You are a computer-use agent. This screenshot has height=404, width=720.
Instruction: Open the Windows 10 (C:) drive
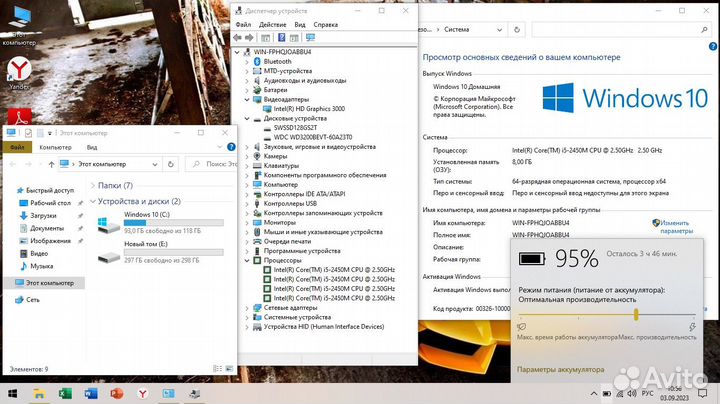click(x=161, y=224)
